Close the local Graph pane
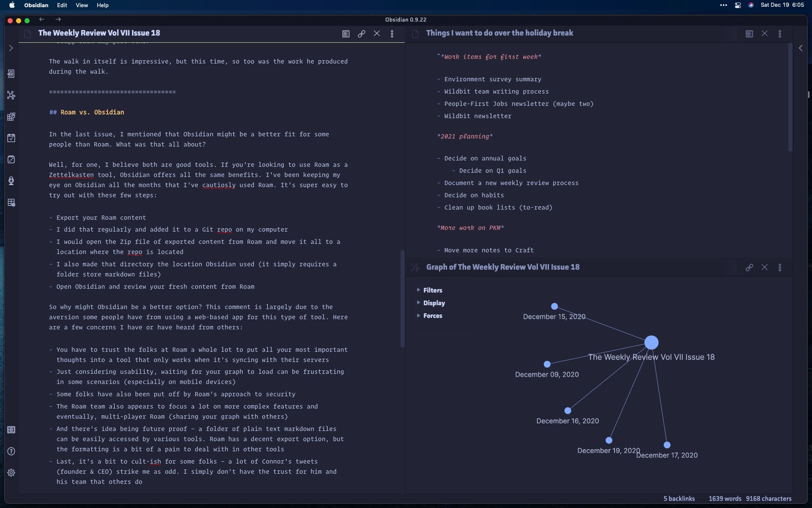 pyautogui.click(x=765, y=268)
